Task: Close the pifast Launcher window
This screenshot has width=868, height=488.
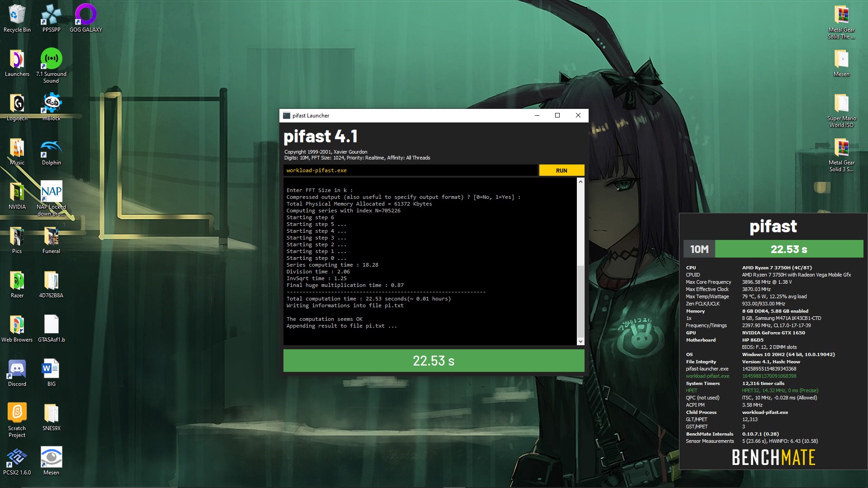Action: pos(578,116)
